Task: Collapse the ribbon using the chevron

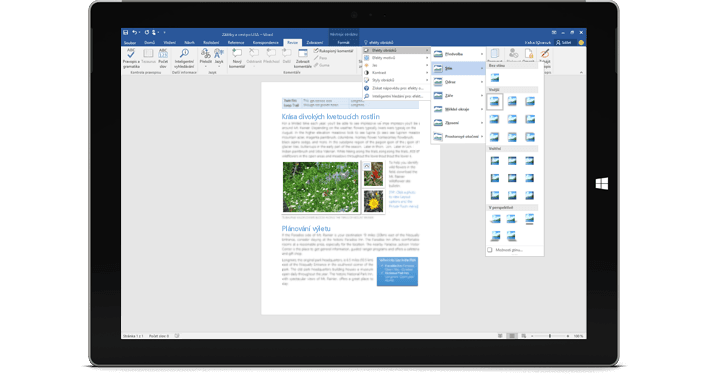Action: 581,72
